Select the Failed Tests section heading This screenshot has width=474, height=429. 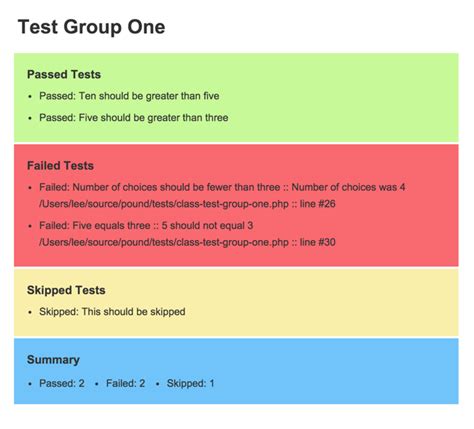[60, 166]
